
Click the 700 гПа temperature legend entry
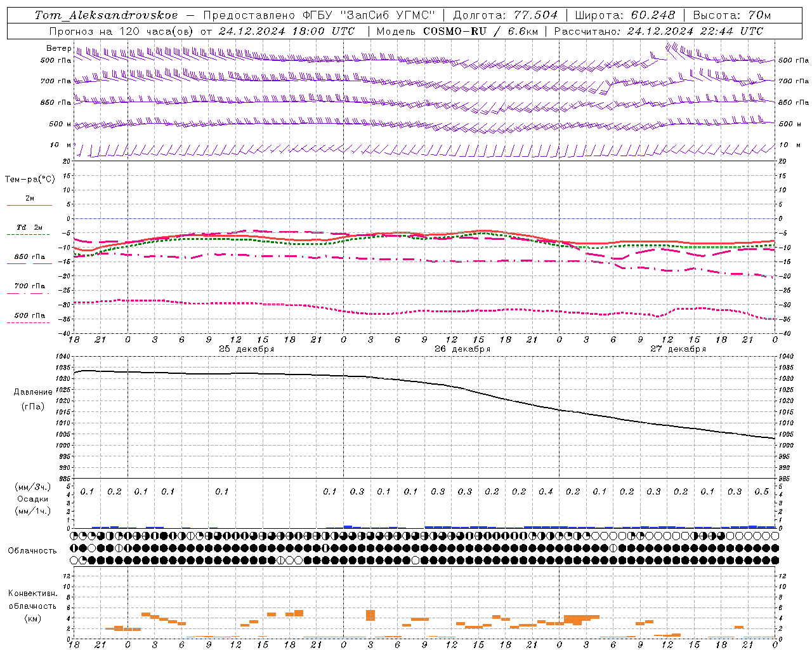click(x=30, y=286)
